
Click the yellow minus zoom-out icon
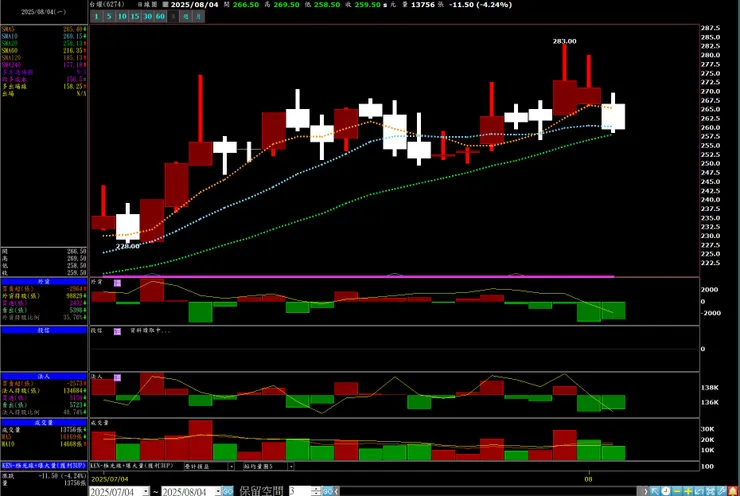point(677,491)
